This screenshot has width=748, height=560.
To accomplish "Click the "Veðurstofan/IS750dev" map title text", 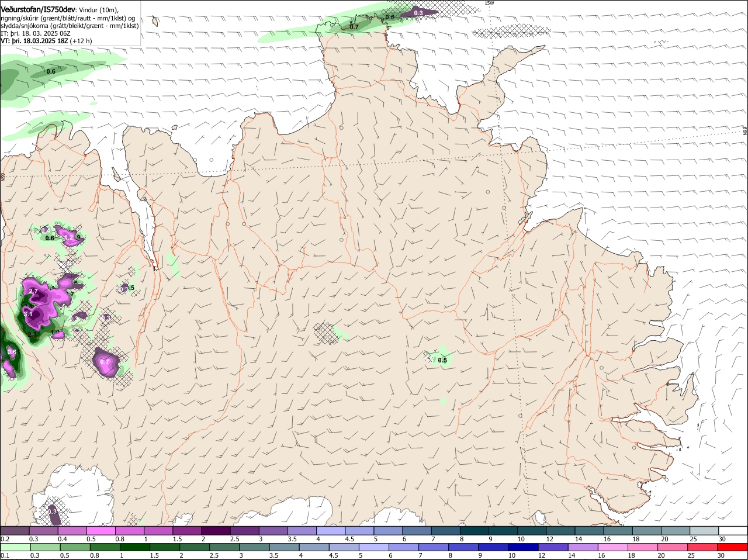I will click(x=38, y=10).
